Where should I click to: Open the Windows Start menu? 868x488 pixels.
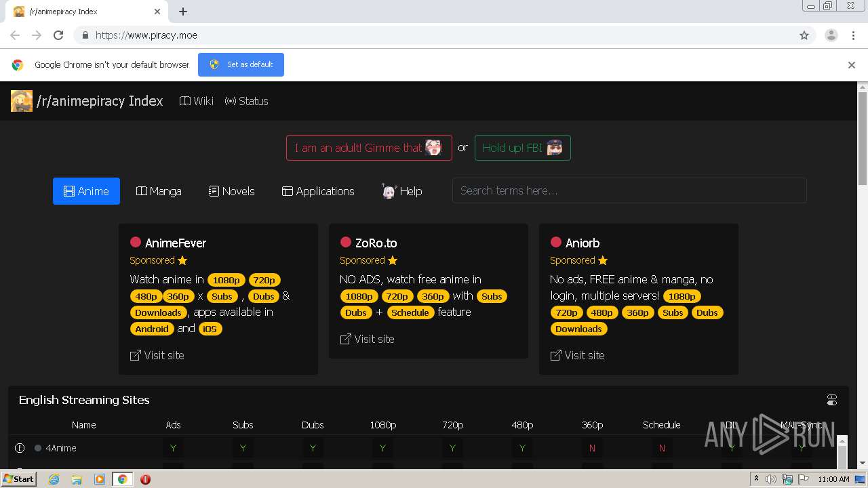(19, 479)
